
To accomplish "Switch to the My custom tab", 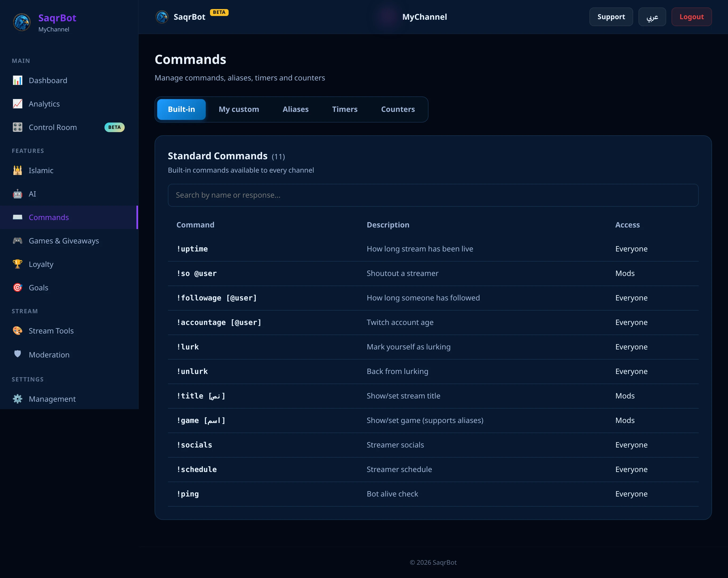I will tap(239, 109).
